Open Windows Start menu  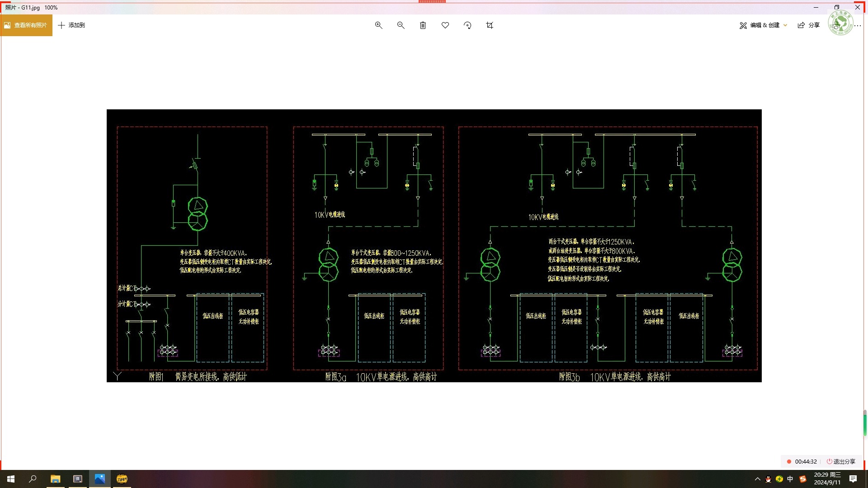pyautogui.click(x=11, y=479)
